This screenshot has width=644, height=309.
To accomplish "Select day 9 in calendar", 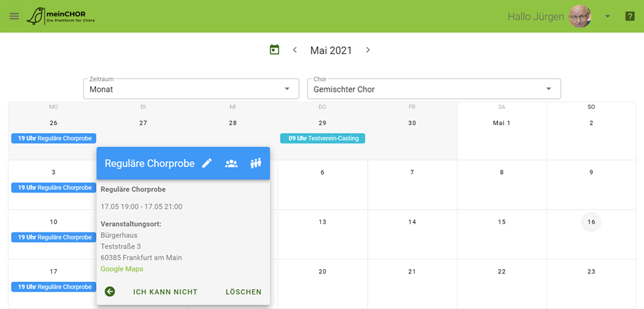I will [x=591, y=173].
